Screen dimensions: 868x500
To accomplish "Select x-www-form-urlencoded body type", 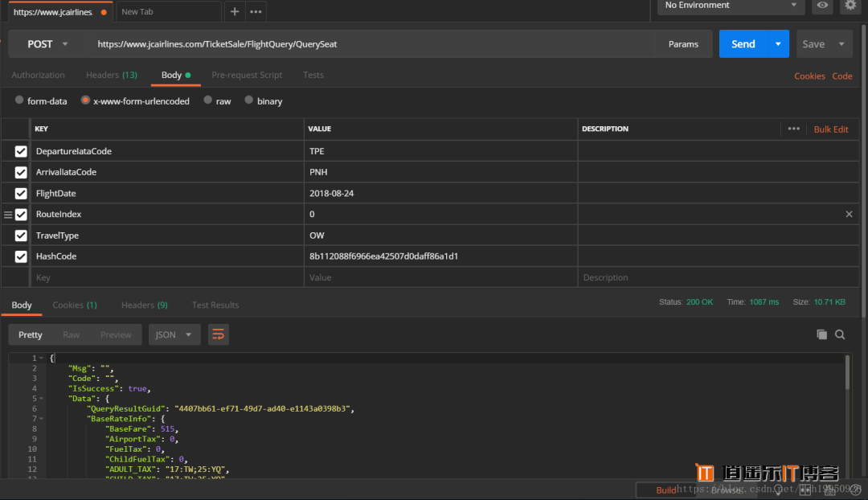I will click(x=85, y=100).
